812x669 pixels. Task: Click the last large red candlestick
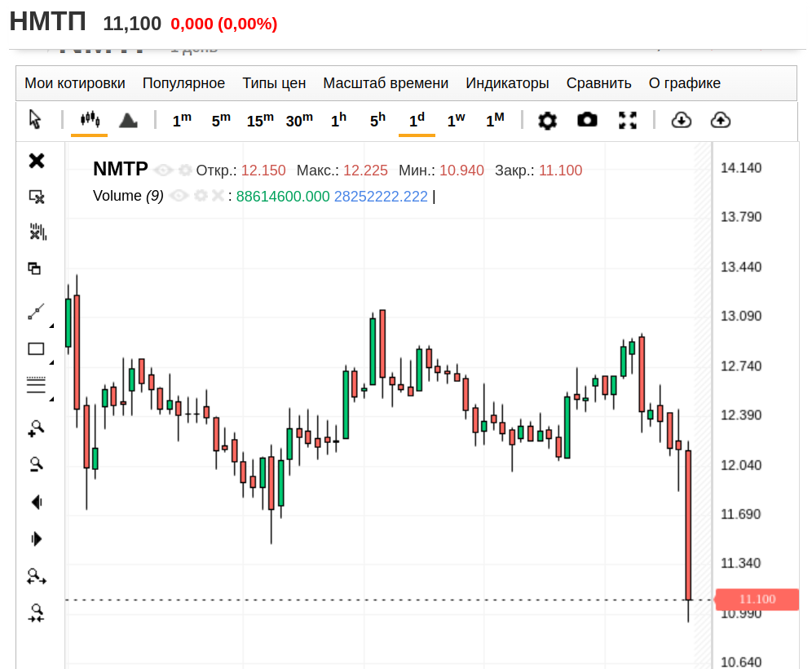pyautogui.click(x=688, y=525)
